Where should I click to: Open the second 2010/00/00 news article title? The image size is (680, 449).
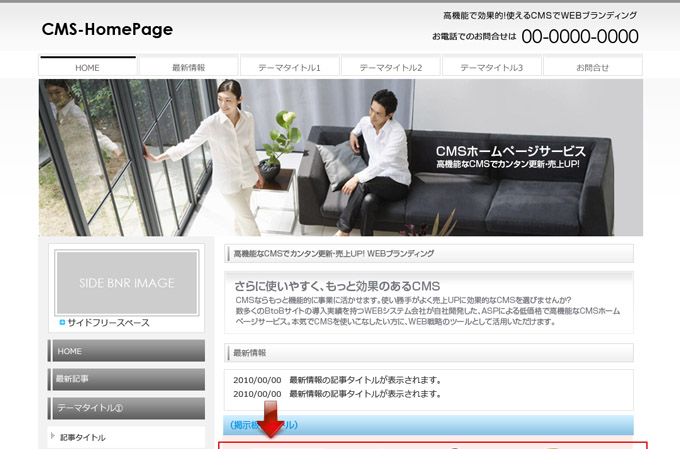point(365,394)
